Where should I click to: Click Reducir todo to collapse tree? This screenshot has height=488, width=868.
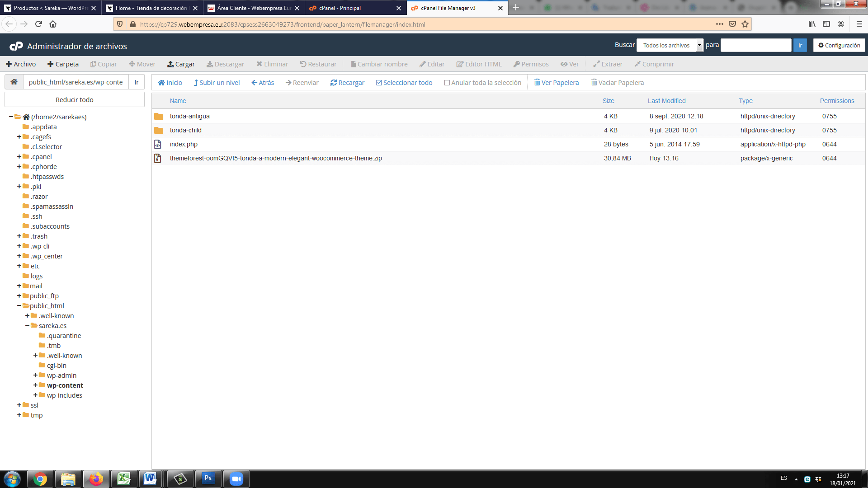click(75, 100)
